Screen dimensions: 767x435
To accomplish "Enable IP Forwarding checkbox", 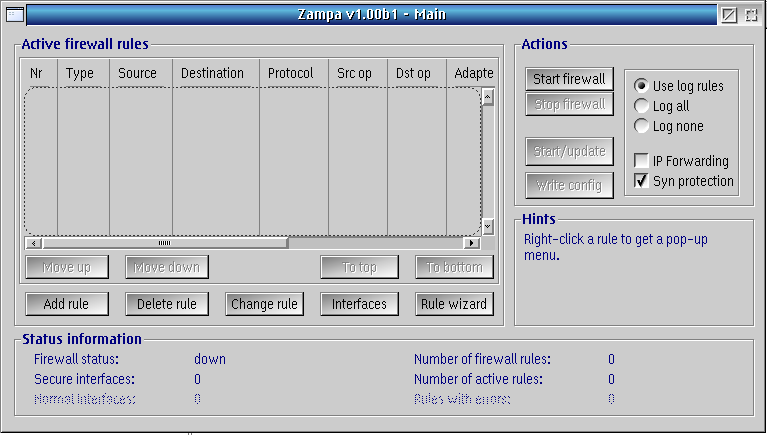I will [x=641, y=161].
